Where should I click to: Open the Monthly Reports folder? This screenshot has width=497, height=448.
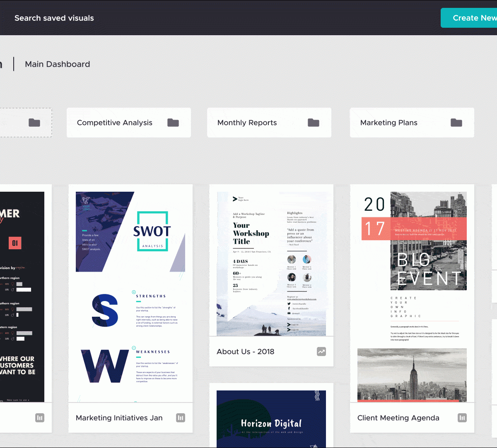tap(247, 123)
